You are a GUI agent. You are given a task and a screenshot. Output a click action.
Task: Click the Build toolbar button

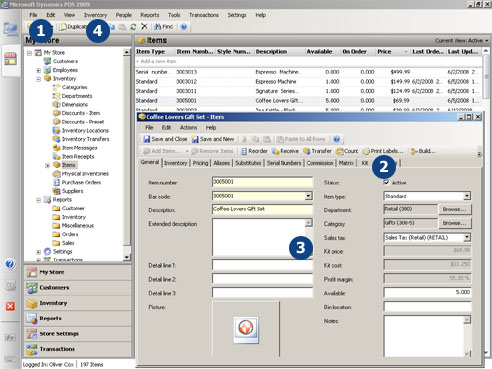tap(423, 151)
